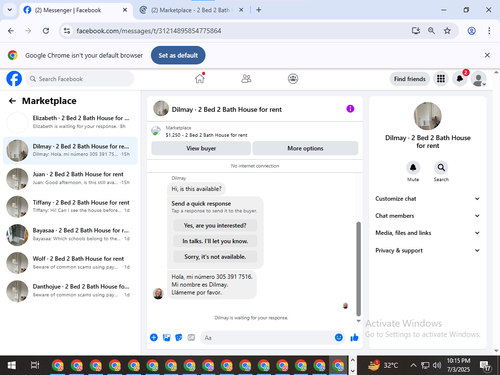Expand Chat members section
500x375 pixels.
tap(427, 216)
